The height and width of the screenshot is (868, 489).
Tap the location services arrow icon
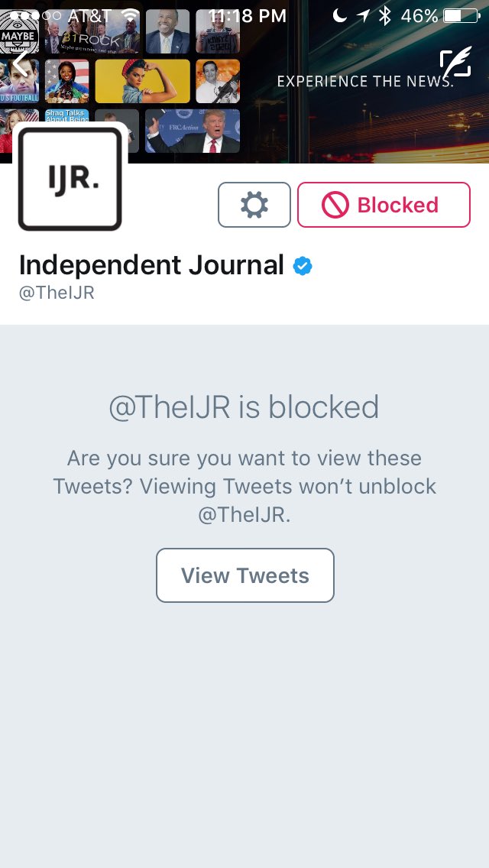coord(363,15)
